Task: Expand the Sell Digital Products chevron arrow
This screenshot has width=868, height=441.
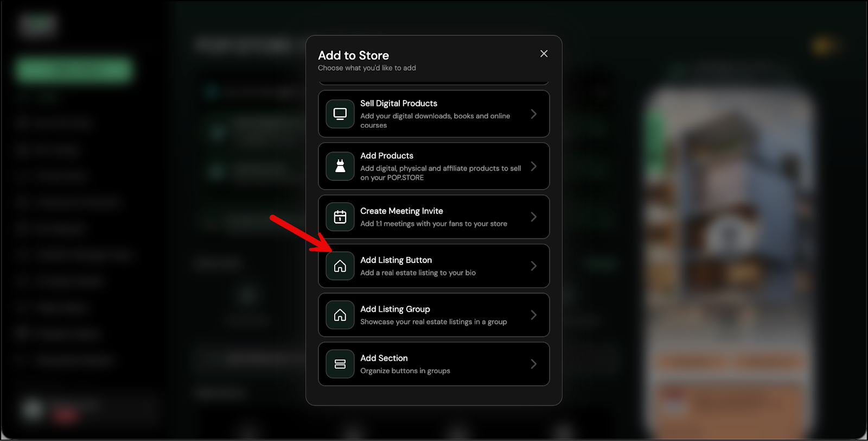Action: pyautogui.click(x=533, y=114)
